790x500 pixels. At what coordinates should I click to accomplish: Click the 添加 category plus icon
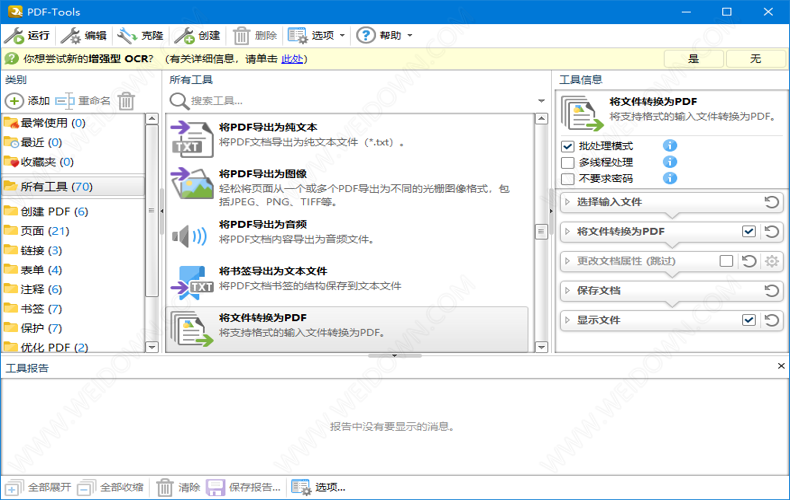click(x=14, y=101)
